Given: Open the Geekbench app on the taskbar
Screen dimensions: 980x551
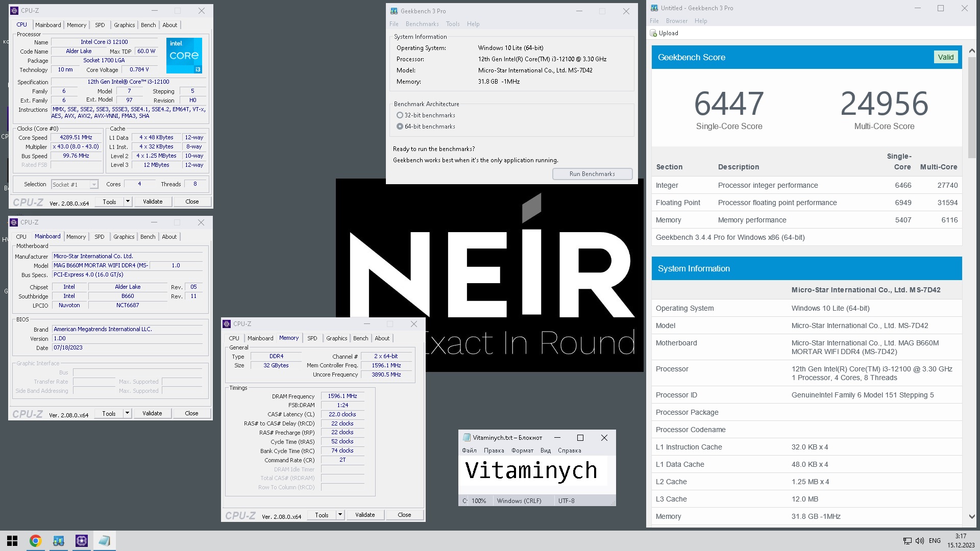Looking at the screenshot, I should (59, 541).
